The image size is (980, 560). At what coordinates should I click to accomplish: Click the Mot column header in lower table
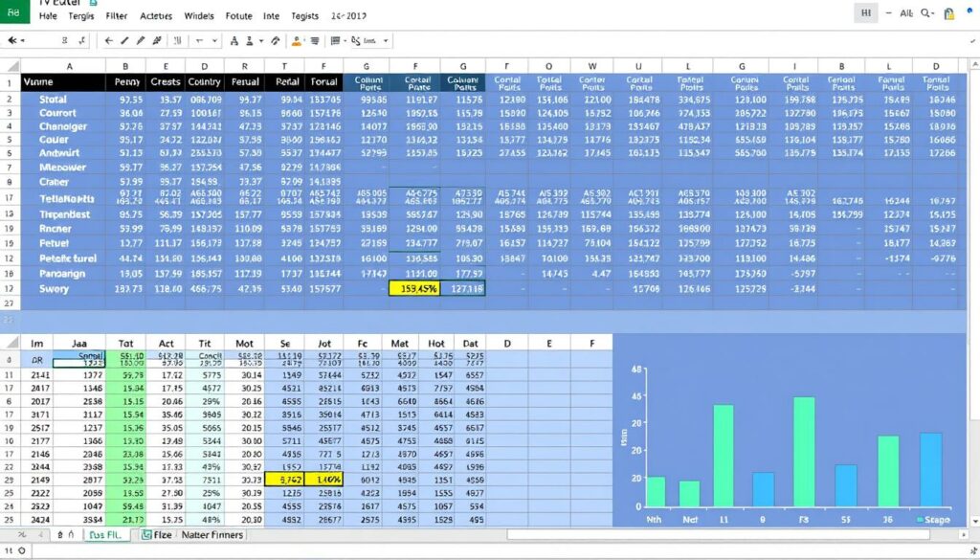[244, 343]
